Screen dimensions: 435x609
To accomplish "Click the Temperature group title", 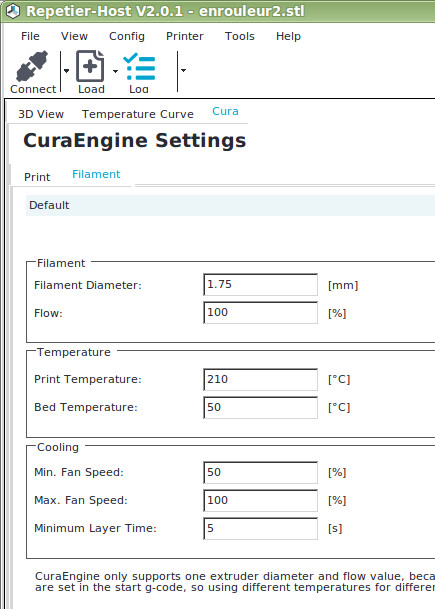I will [x=74, y=352].
